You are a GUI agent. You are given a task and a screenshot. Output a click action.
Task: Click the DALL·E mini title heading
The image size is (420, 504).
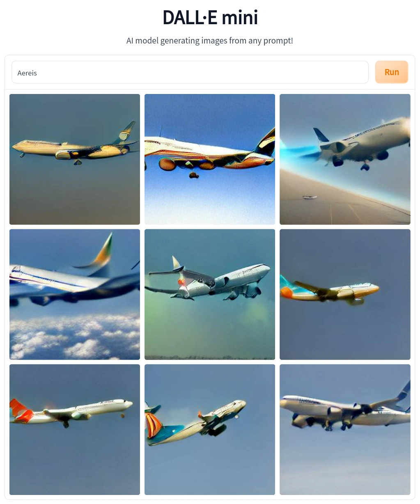210,18
